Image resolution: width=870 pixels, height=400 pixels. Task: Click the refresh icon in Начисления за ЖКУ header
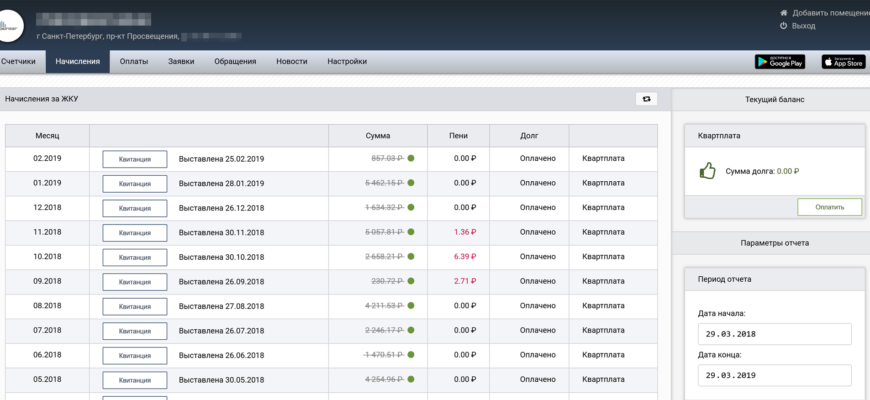tap(646, 99)
